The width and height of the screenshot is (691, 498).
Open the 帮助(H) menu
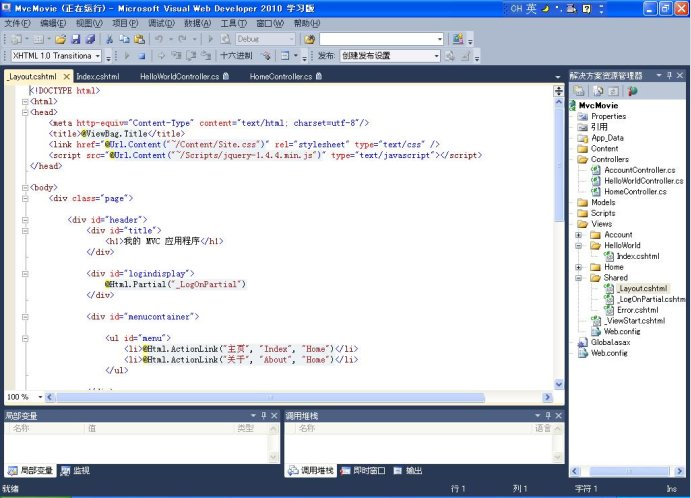(307, 23)
